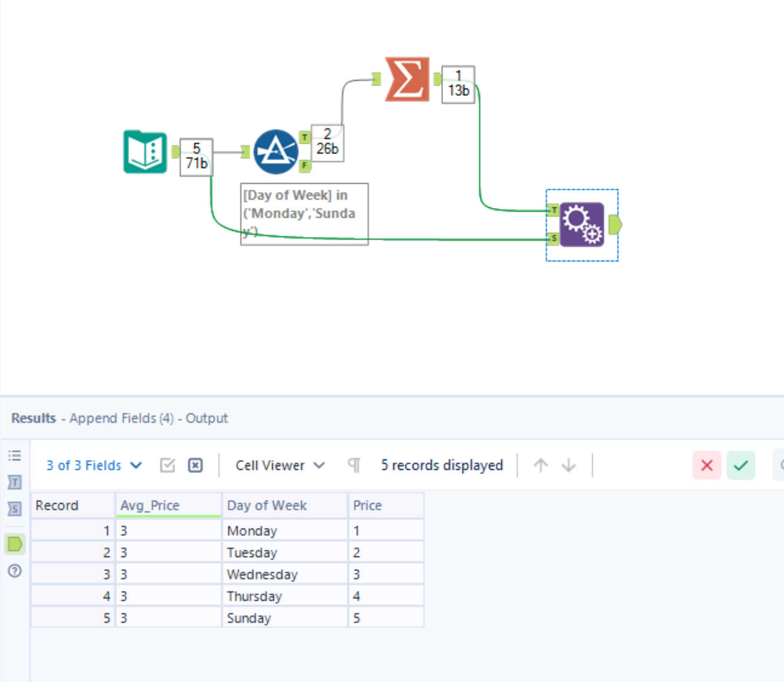Click the deselect-all fields control
This screenshot has height=682, width=784.
tap(195, 465)
